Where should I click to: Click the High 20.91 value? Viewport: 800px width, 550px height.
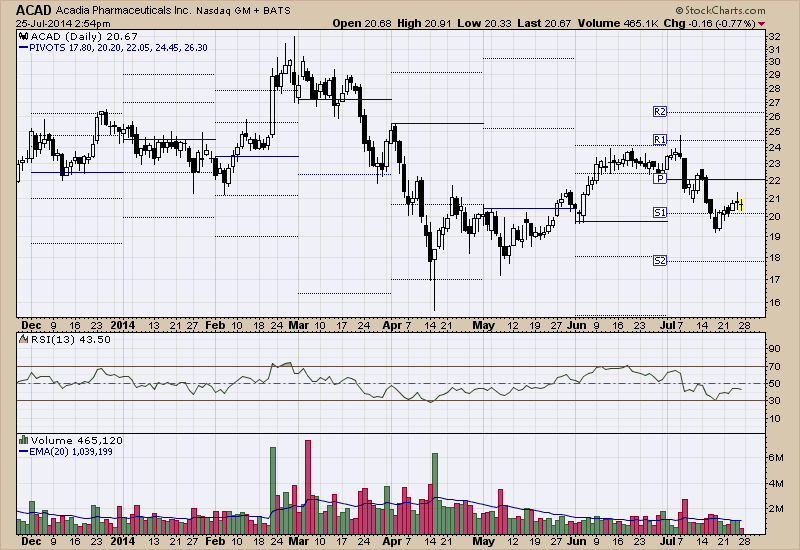424,23
